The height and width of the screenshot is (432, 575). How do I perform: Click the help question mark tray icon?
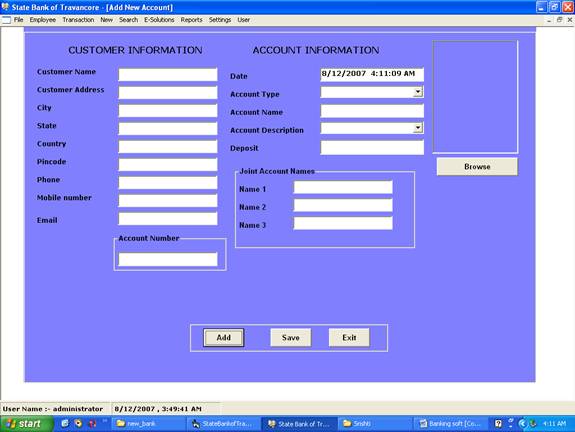[498, 424]
